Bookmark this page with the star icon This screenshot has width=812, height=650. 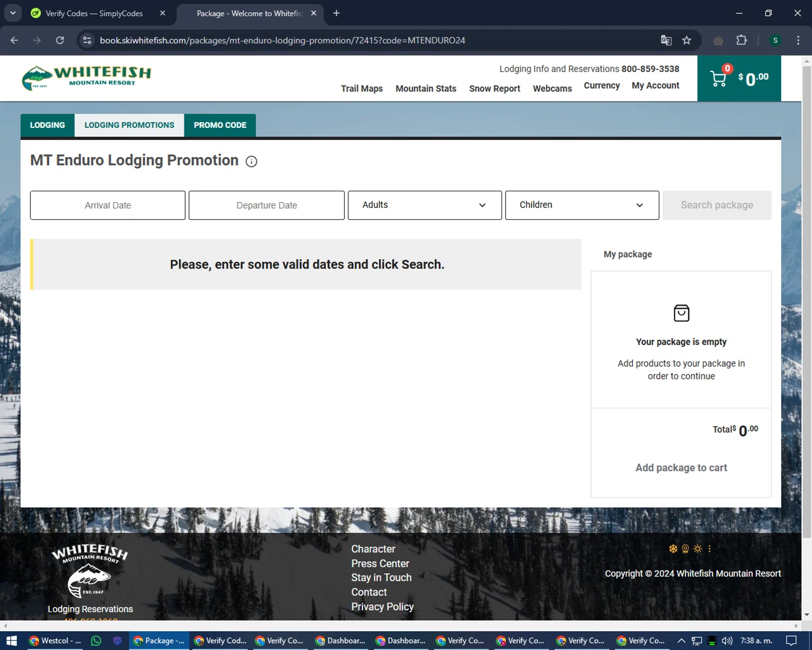(686, 40)
